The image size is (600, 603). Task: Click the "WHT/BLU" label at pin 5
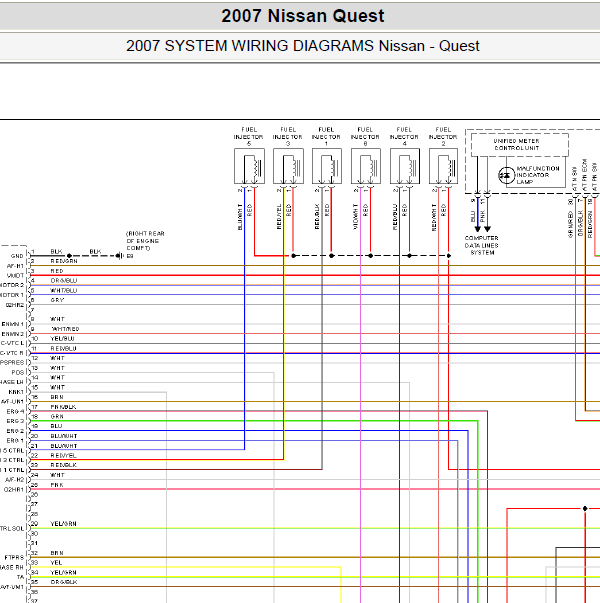click(64, 290)
